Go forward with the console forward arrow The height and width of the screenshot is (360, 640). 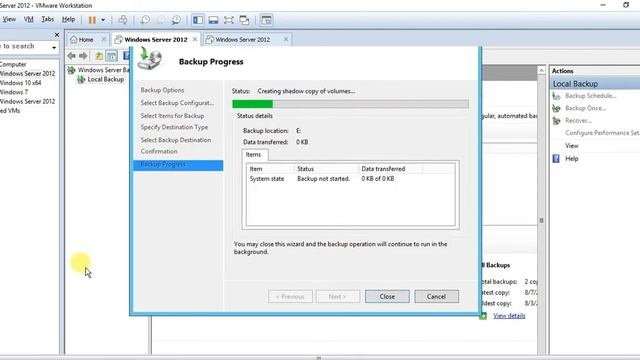[83, 56]
